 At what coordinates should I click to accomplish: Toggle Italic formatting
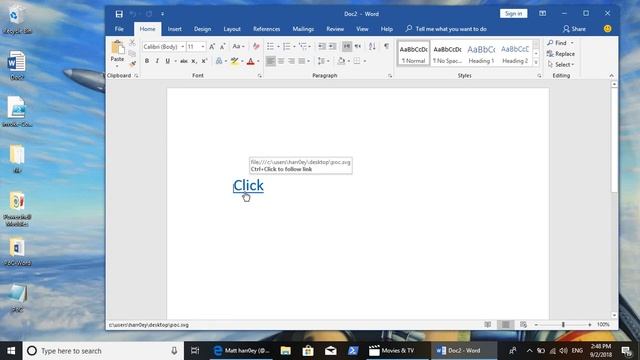point(157,61)
